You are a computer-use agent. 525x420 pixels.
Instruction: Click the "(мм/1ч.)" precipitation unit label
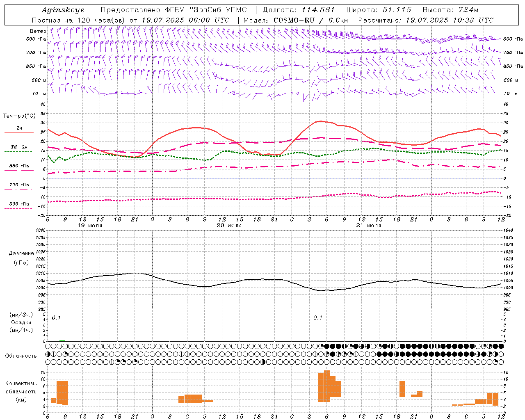tap(22, 330)
